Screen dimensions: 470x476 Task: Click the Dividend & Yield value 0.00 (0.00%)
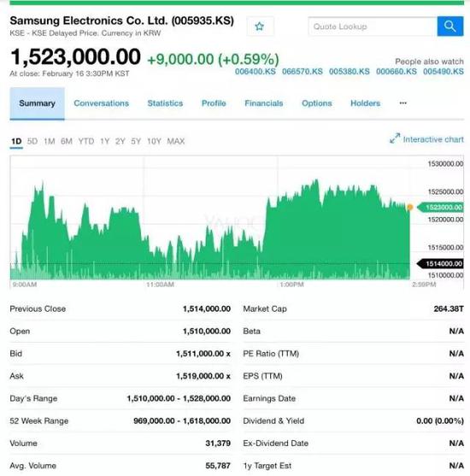click(440, 420)
